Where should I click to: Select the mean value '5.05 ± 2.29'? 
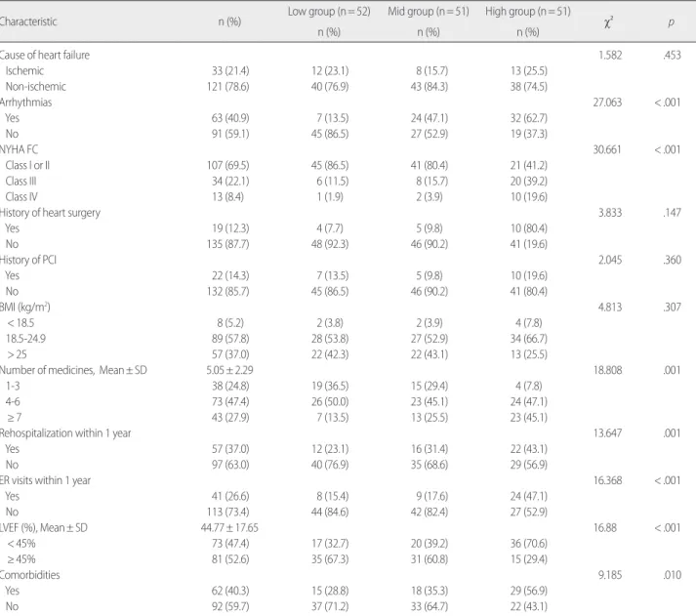click(229, 370)
